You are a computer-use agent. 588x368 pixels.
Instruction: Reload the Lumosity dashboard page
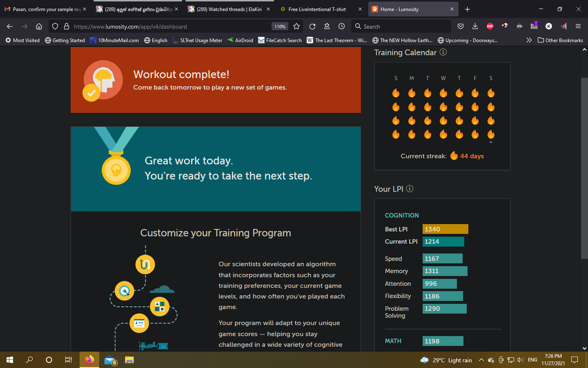312,27
